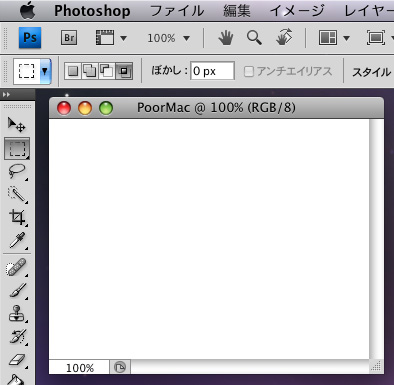
Task: Click the horizontal scrollbar of PoorMac window
Action: pos(250,367)
